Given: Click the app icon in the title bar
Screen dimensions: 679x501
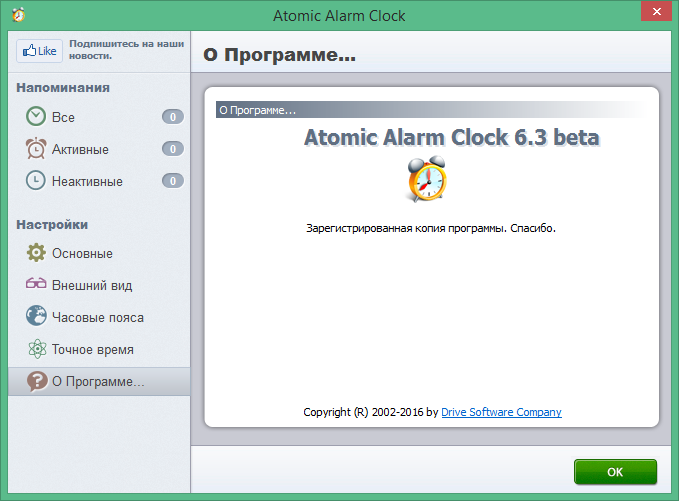Looking at the screenshot, I should [x=19, y=15].
